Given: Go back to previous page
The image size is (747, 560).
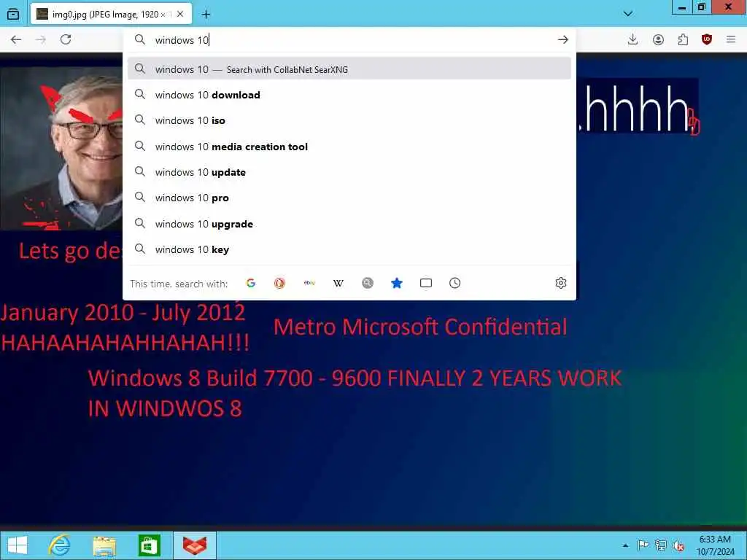Looking at the screenshot, I should 16,39.
